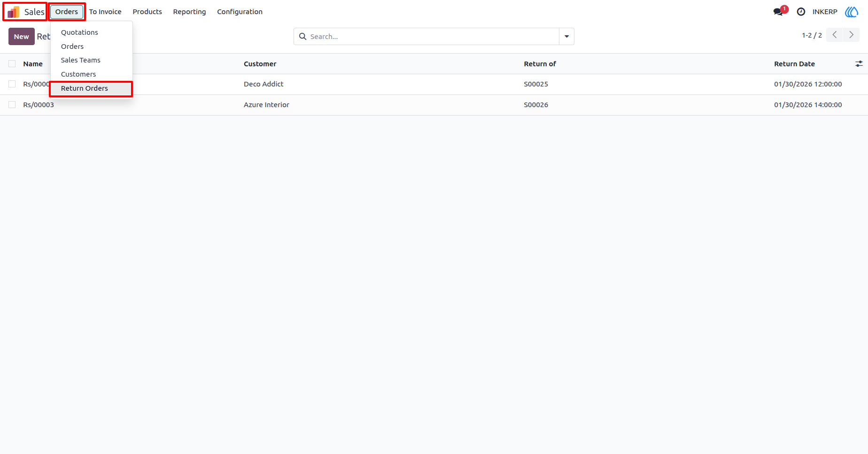Open the Sales app home icon
This screenshot has height=454, width=868.
click(14, 12)
